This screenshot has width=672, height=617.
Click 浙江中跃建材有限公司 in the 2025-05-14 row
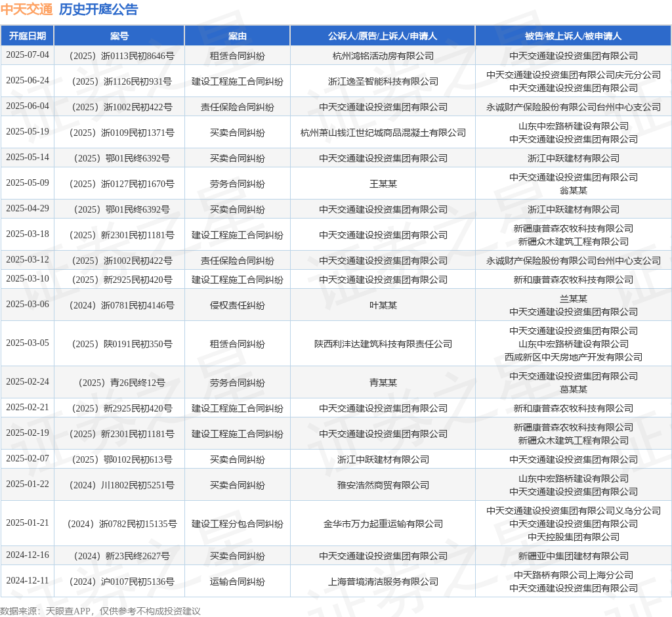(574, 158)
